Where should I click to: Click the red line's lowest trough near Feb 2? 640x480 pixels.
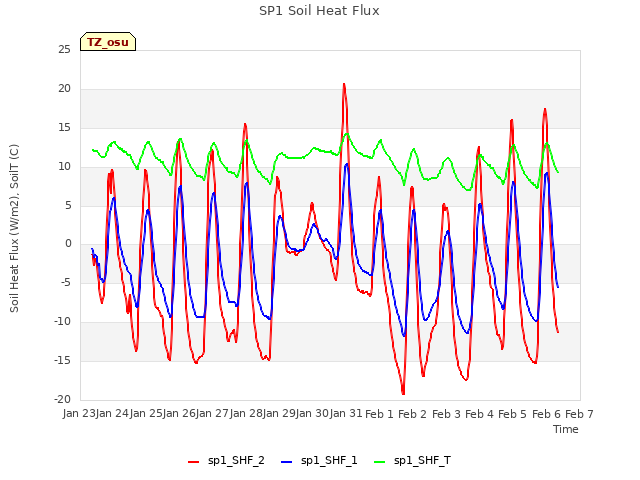pyautogui.click(x=403, y=393)
